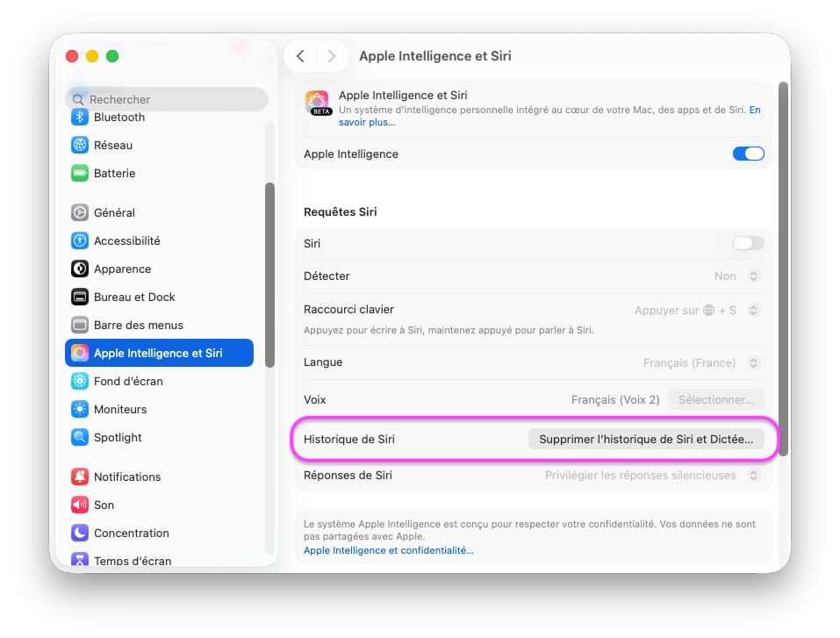
Task: Select Fond d'écran in the sidebar
Action: pyautogui.click(x=122, y=381)
